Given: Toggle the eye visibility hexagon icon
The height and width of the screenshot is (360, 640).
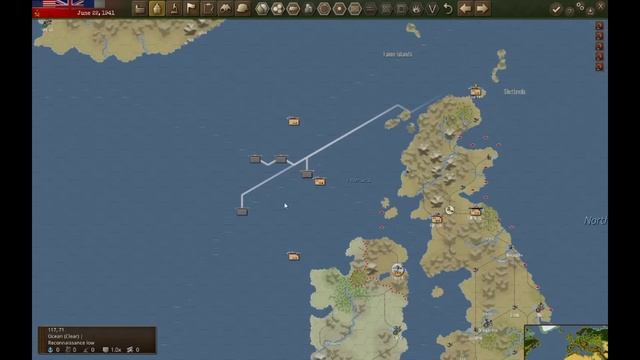Looking at the screenshot, I should 417,9.
